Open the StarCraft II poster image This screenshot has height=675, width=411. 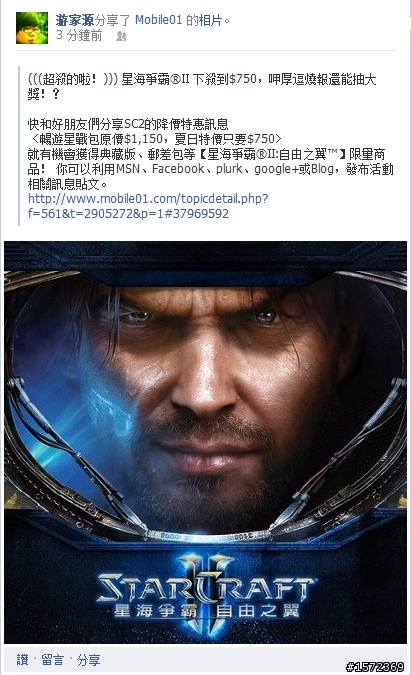pyautogui.click(x=205, y=442)
